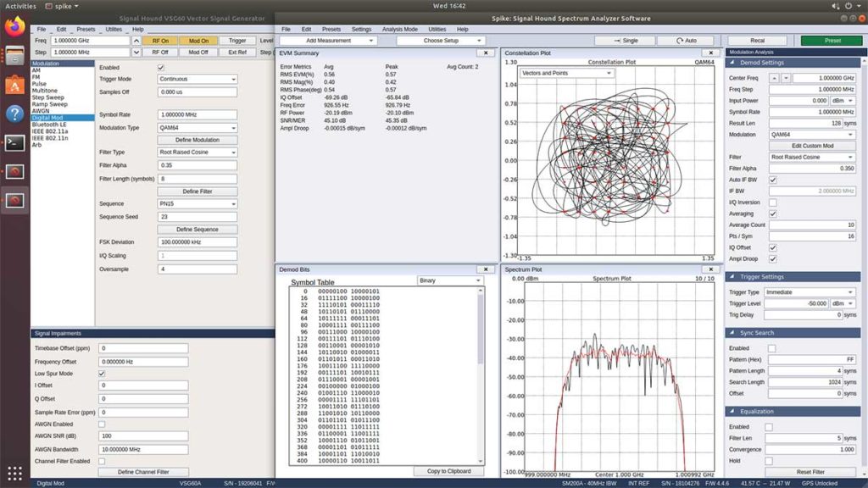Collapse the Demod Settings panel
868x488 pixels.
[x=731, y=61]
